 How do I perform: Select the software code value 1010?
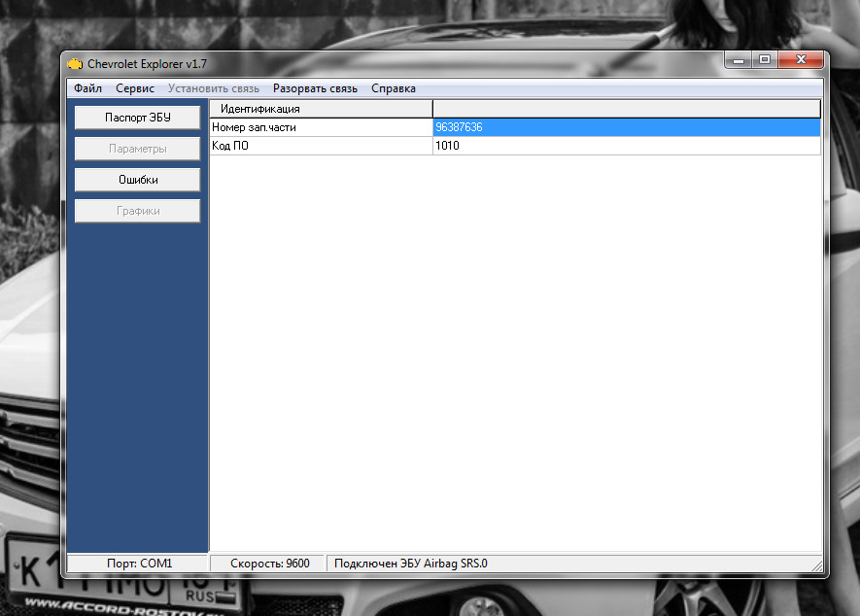[627, 146]
